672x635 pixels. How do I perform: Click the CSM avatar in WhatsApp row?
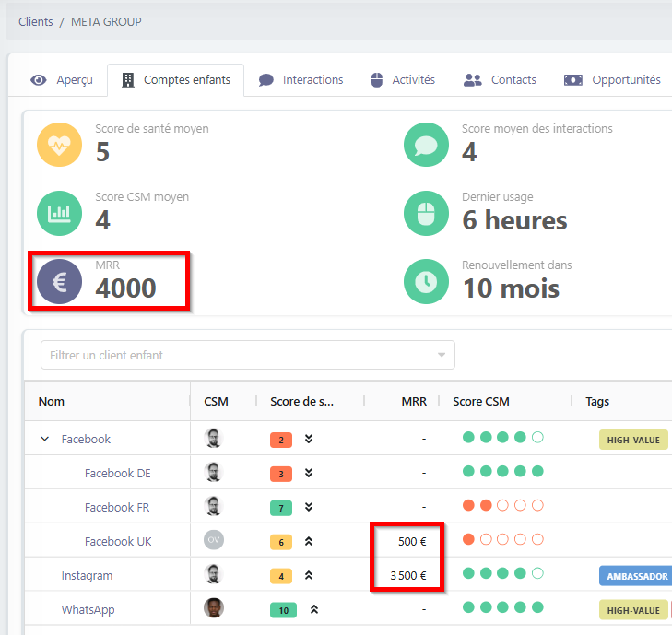click(214, 609)
